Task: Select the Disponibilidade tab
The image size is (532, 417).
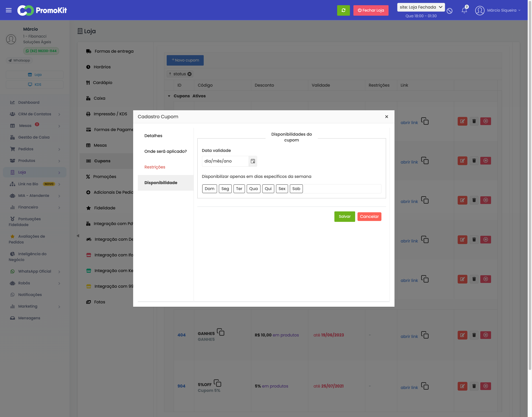Action: [x=166, y=183]
